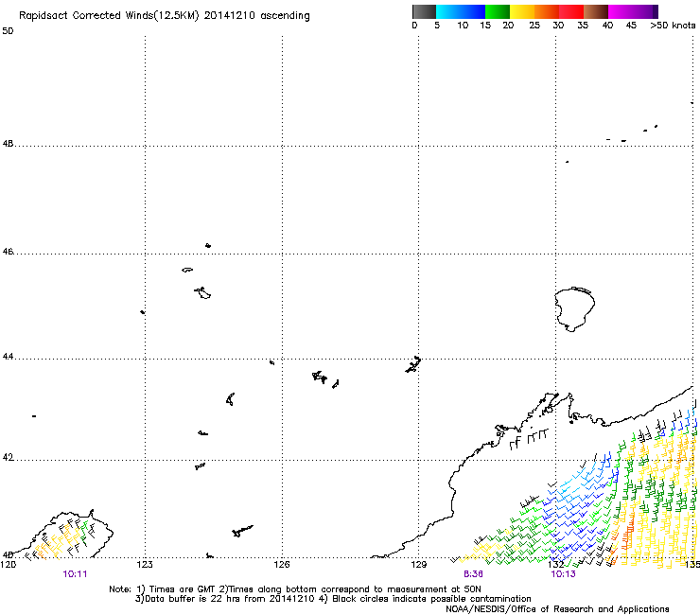Viewport: 700px width, 615px height.
Task: Click the 20141210 ascending date in title
Action: (256, 16)
